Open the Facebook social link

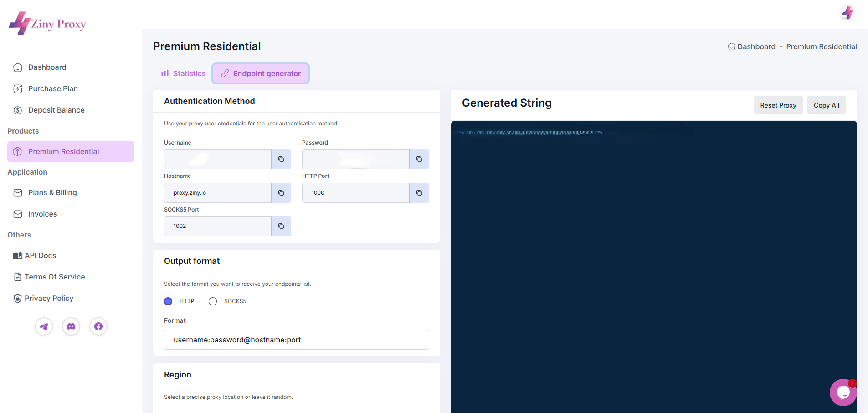[98, 326]
